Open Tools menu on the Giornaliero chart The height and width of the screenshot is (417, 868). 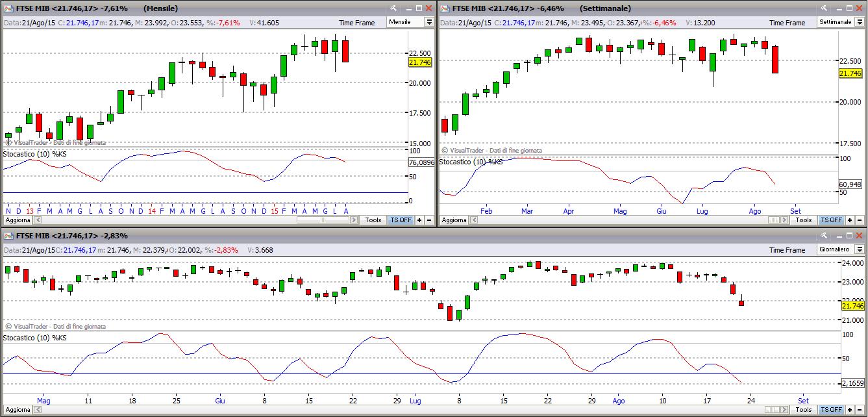(804, 410)
